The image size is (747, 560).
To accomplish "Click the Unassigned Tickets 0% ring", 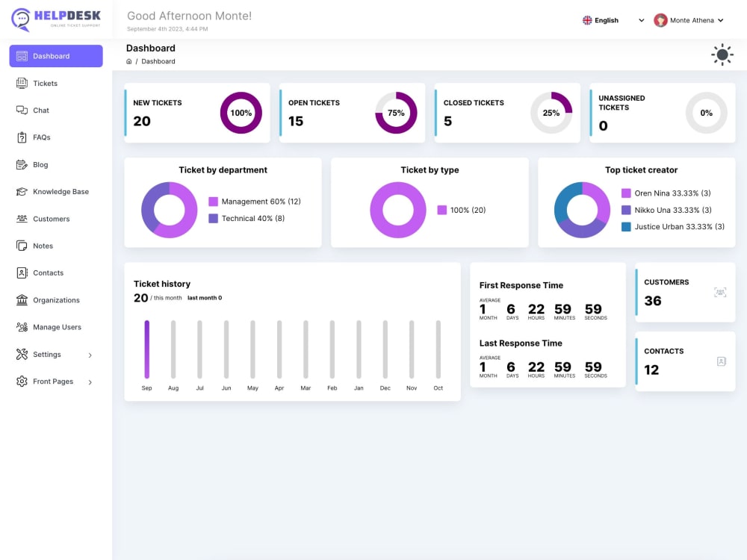I will coord(707,113).
